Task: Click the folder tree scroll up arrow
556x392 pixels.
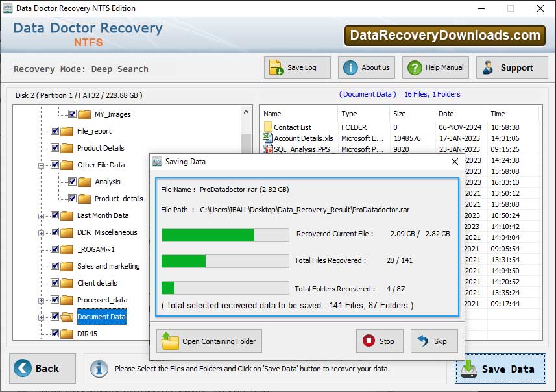Action: tap(246, 112)
